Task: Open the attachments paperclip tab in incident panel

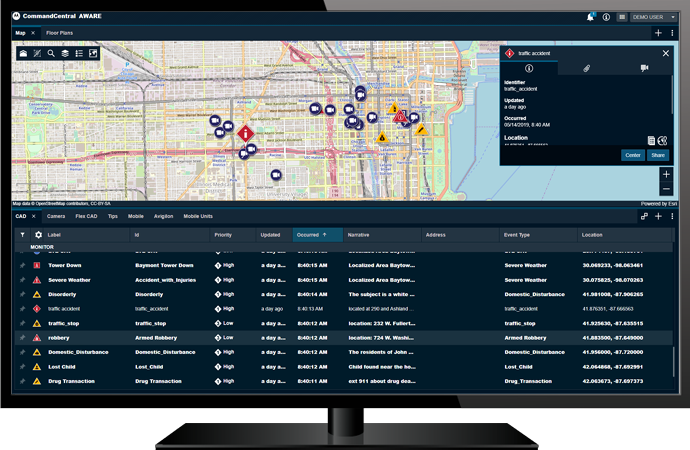Action: [x=586, y=68]
